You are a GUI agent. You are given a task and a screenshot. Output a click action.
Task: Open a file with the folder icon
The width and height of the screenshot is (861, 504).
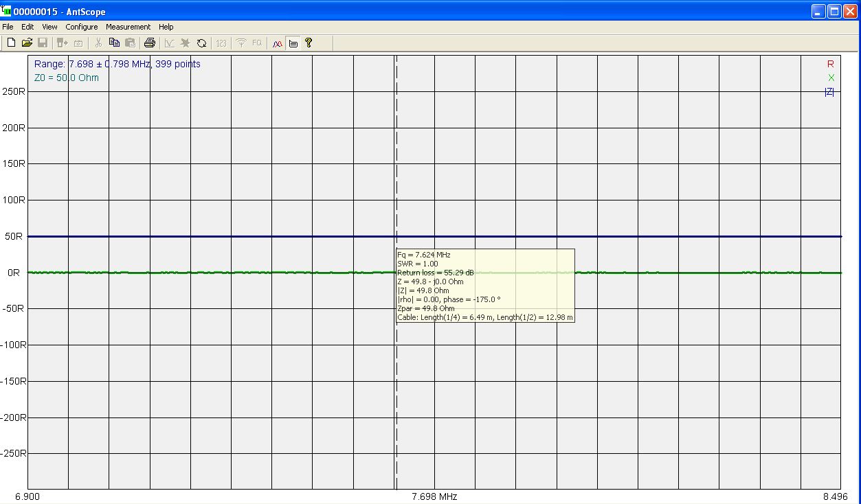click(27, 43)
